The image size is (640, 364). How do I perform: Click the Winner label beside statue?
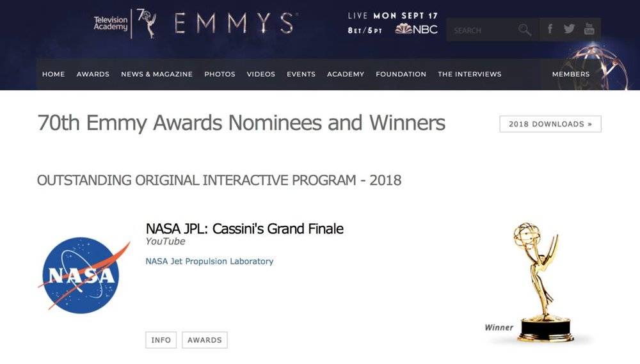click(x=499, y=328)
